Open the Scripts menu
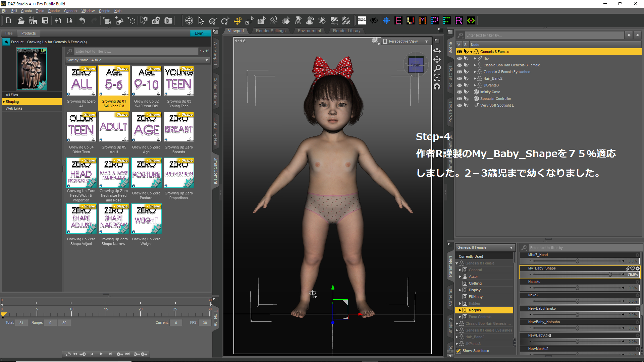 (104, 11)
